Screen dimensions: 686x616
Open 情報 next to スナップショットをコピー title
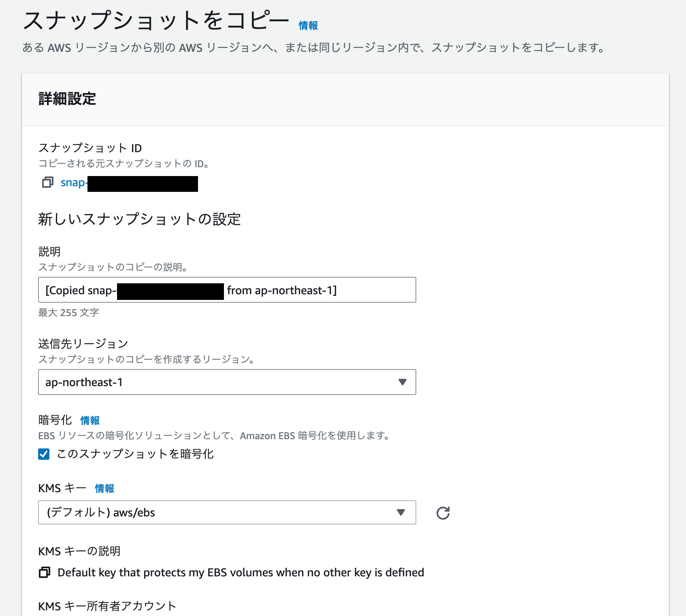(x=307, y=25)
